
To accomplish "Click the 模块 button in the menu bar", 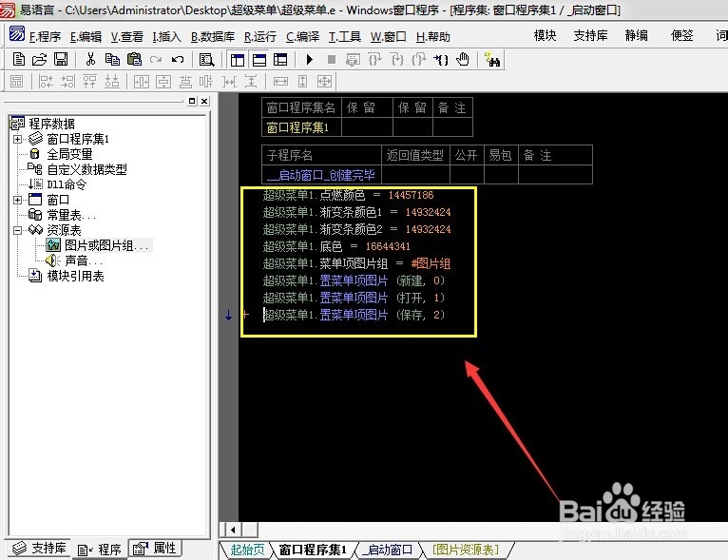I will pos(546,35).
